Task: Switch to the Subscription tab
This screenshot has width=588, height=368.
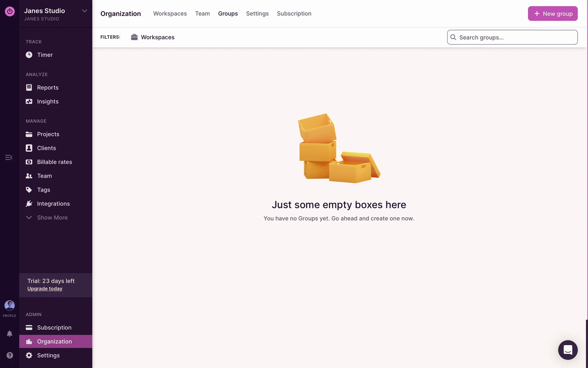Action: click(294, 13)
